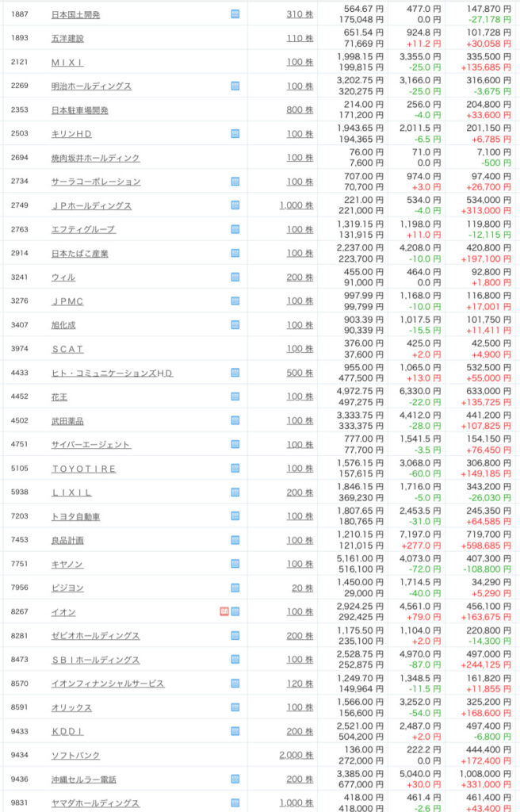Click the blue icon in the イオン row

[235, 611]
